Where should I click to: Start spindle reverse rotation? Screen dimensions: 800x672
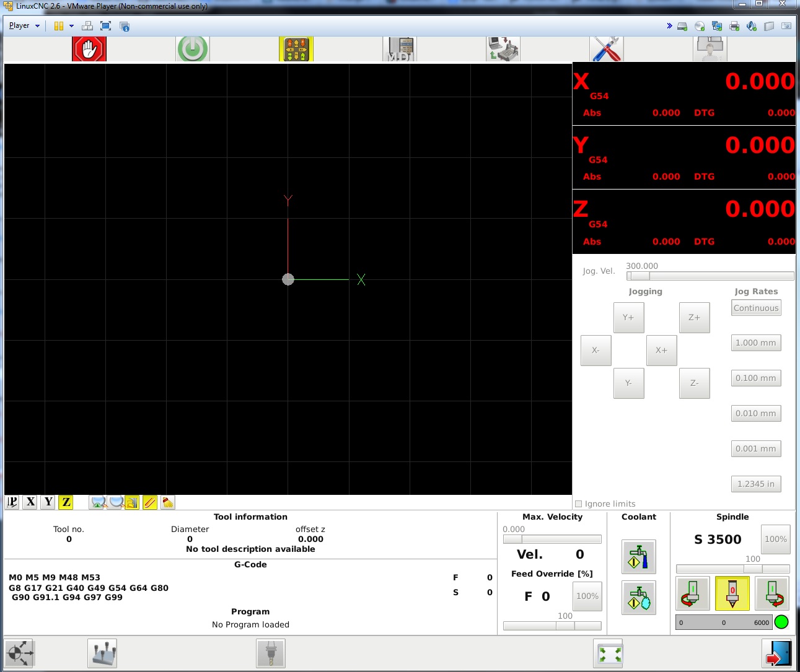[x=693, y=593]
